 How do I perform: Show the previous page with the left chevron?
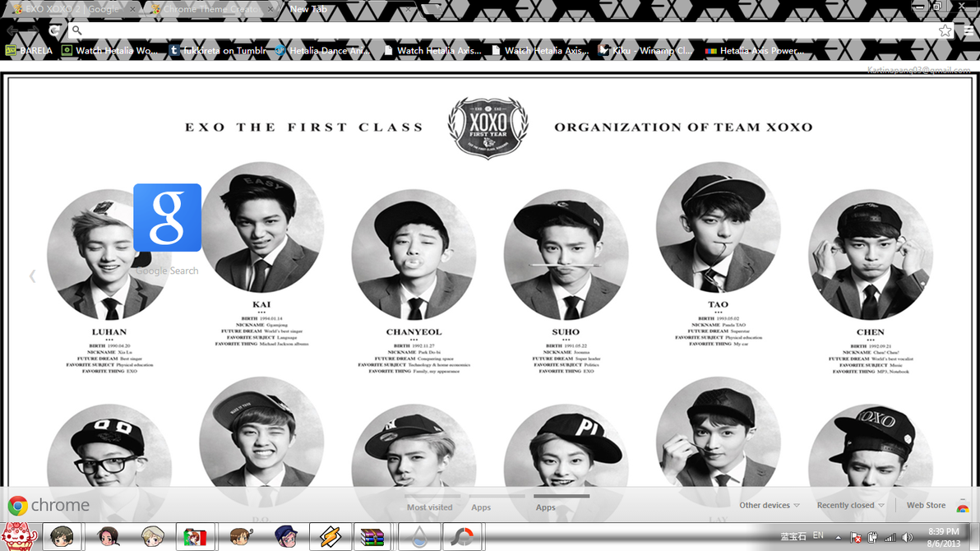(x=33, y=275)
